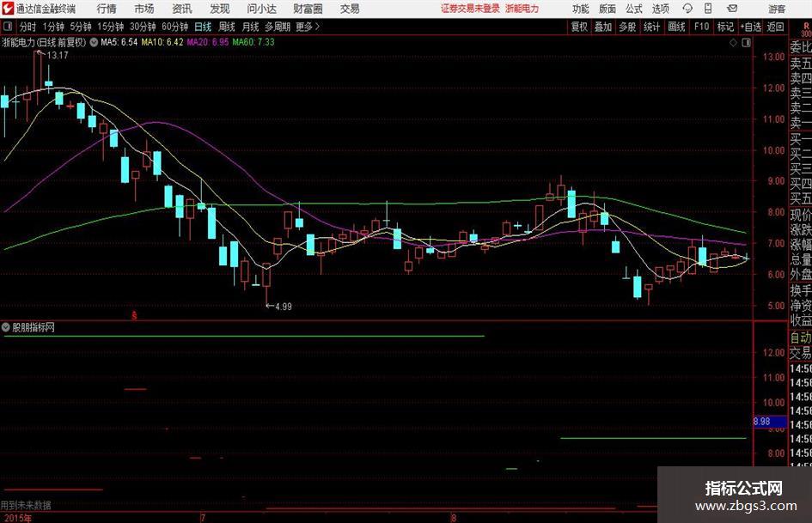Open the mobile phone icon in title bar

[708, 9]
